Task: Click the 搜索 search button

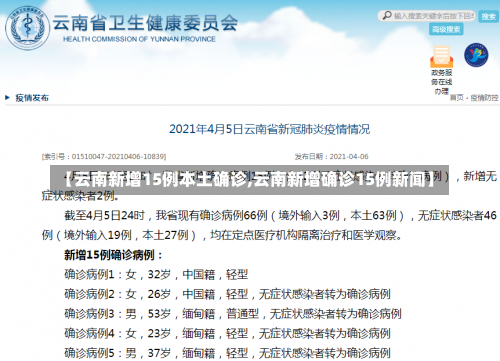Action: (488, 16)
